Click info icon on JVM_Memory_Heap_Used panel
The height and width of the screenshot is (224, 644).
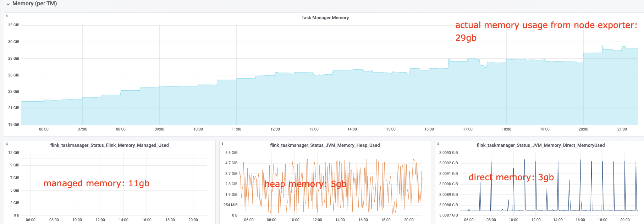pos(222,144)
